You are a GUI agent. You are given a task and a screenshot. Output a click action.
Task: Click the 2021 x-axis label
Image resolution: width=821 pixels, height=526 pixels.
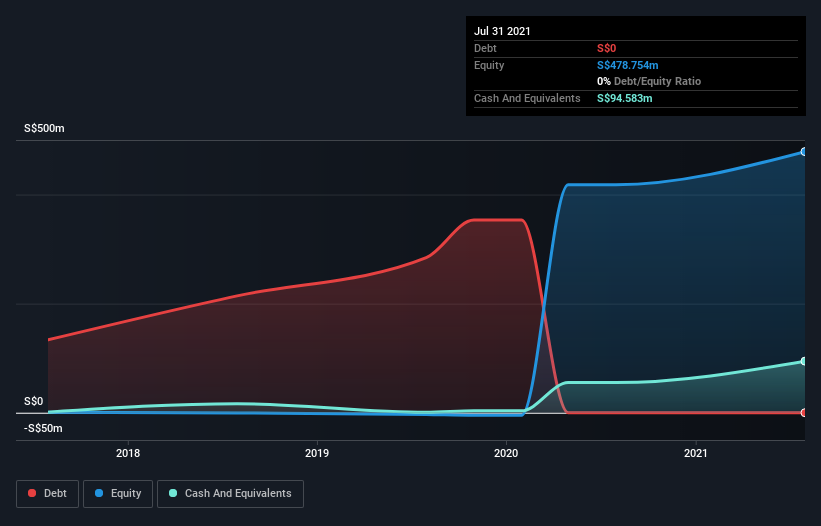pyautogui.click(x=695, y=453)
